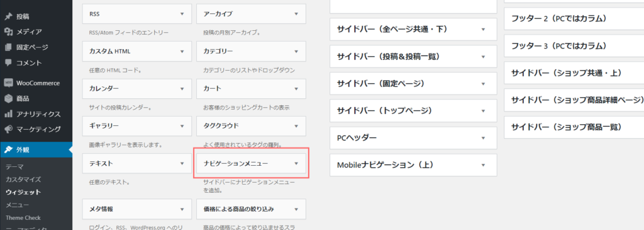Expand the アーカイブ widget arrow
The height and width of the screenshot is (230, 644).
click(296, 14)
